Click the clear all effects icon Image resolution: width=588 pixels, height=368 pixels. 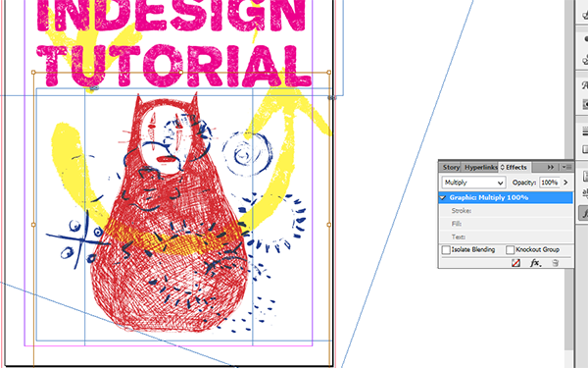coord(516,263)
